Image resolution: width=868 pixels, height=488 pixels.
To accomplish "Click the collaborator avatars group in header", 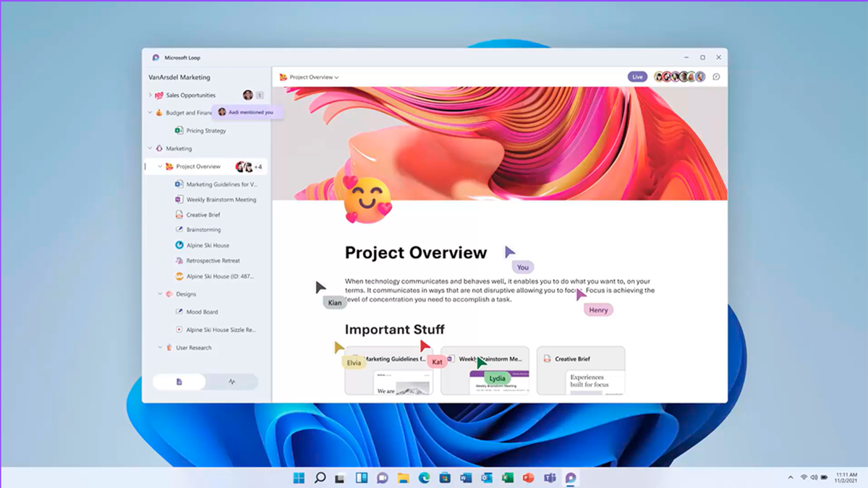I will (679, 77).
